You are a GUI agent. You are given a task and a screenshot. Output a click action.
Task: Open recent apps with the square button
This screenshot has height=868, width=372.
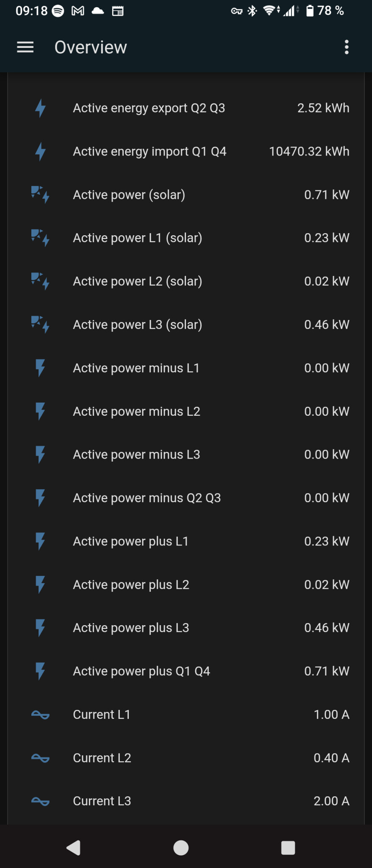(288, 848)
